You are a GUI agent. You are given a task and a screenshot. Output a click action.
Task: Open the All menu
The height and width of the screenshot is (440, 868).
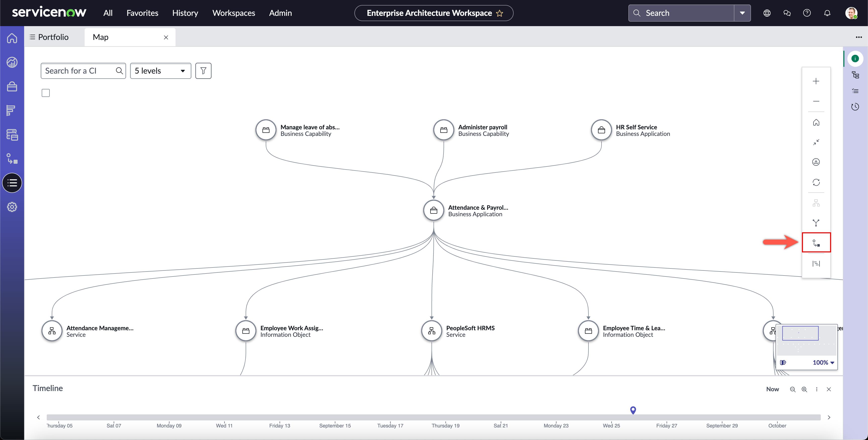[x=108, y=13]
